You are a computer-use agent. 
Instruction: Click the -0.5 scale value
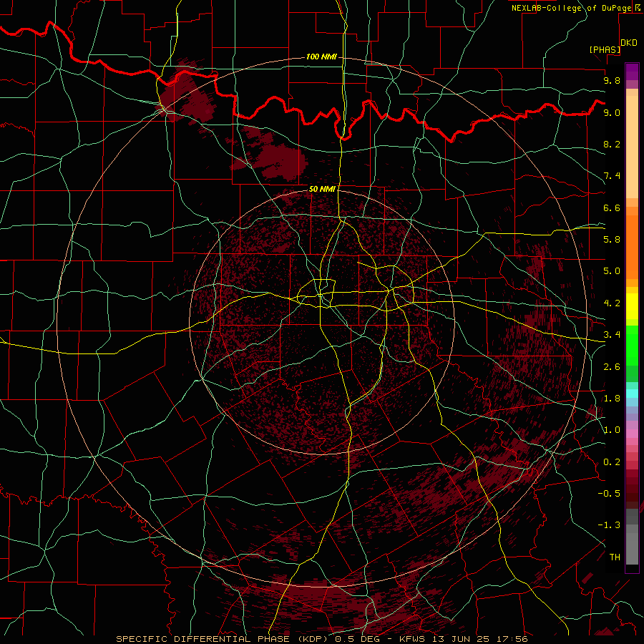coord(609,494)
